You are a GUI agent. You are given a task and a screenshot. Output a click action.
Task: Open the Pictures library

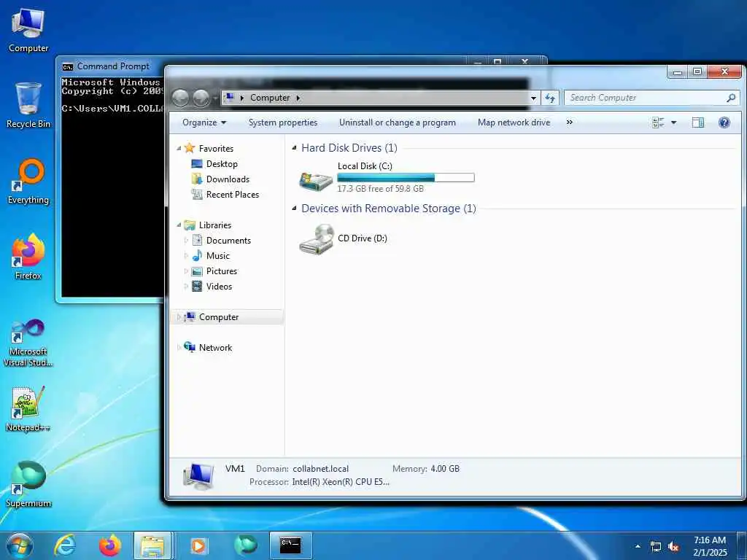click(x=222, y=271)
